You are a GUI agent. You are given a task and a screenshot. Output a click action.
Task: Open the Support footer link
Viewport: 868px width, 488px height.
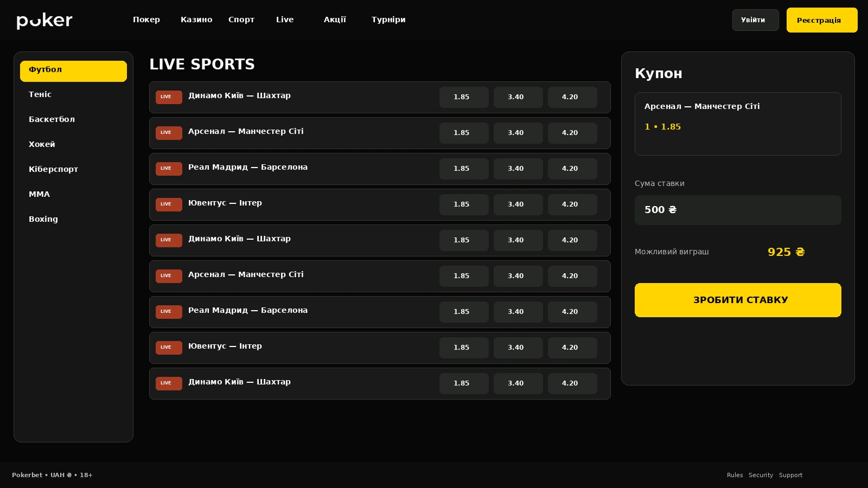790,475
